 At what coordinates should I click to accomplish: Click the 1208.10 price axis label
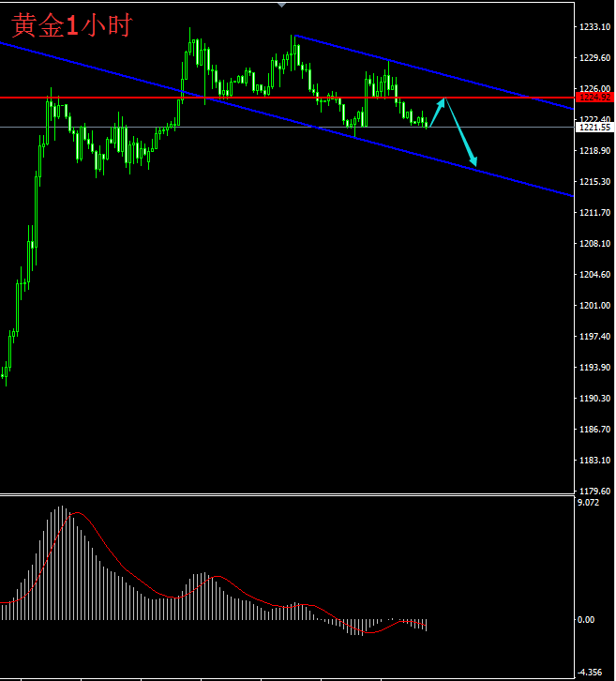click(x=594, y=243)
